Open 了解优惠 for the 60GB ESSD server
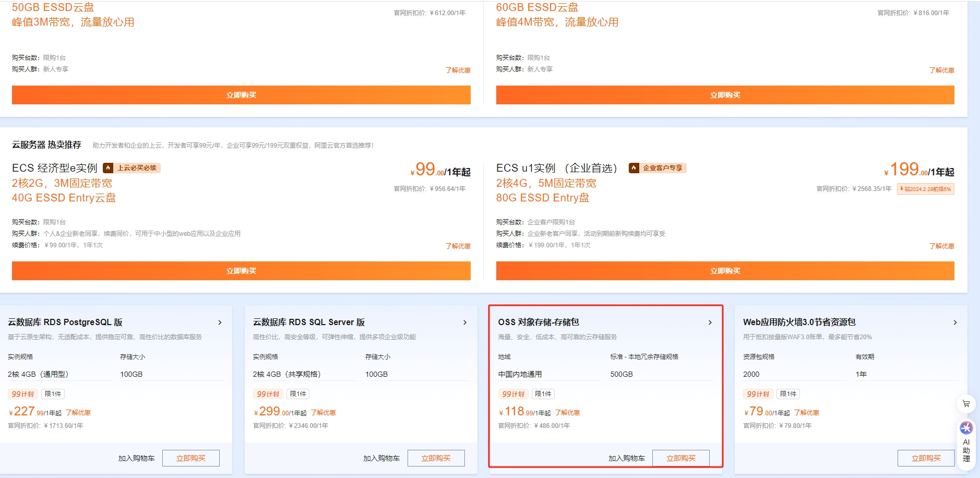 (x=942, y=70)
